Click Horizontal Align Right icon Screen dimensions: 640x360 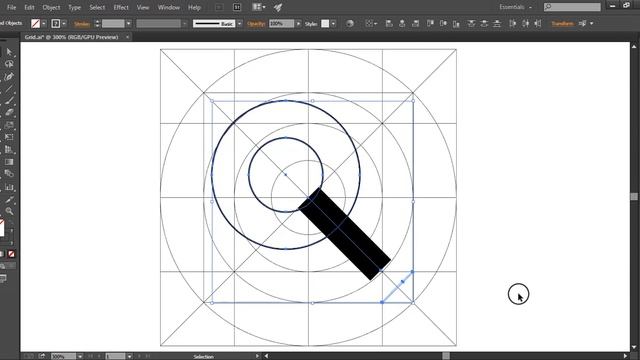coord(416,24)
